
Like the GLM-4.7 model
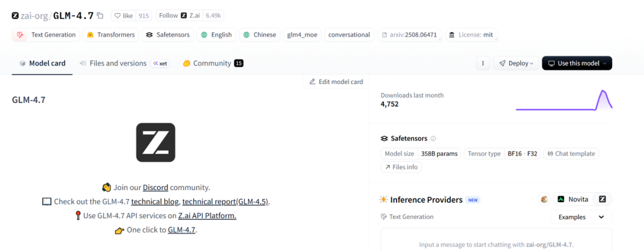pyautogui.click(x=123, y=16)
